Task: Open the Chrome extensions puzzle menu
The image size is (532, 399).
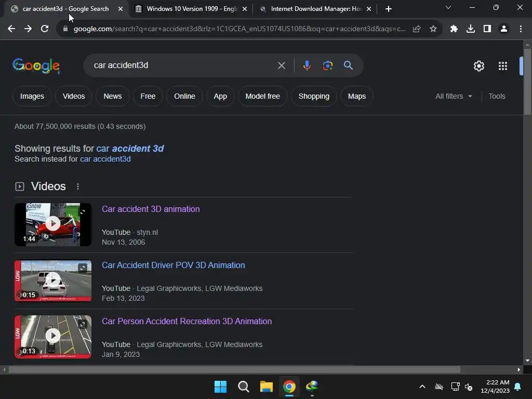Action: (454, 29)
